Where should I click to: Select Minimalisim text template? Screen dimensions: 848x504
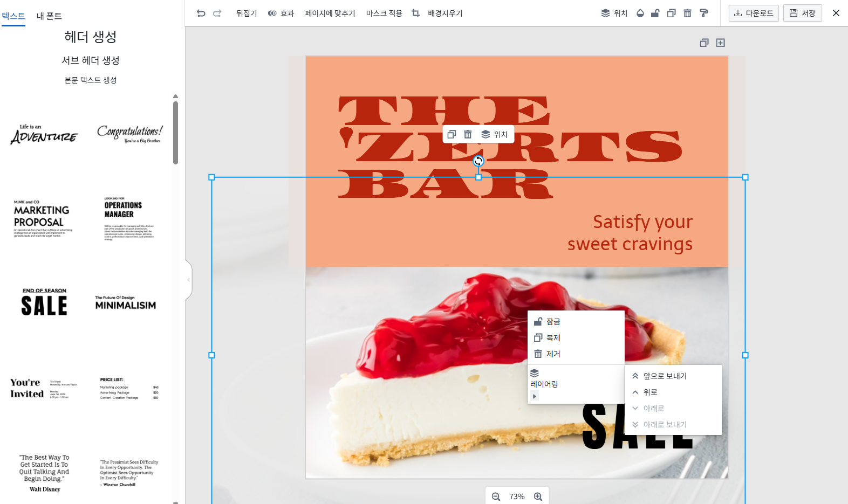pyautogui.click(x=126, y=303)
